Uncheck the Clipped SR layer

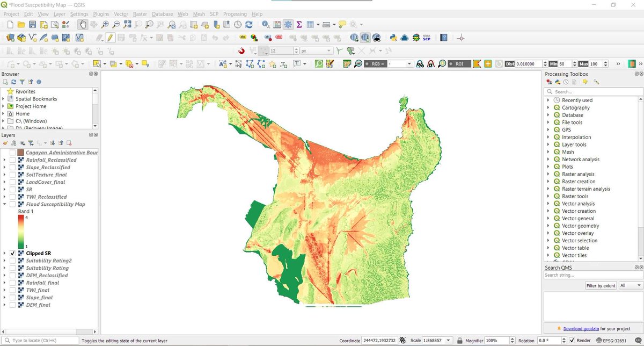13,253
